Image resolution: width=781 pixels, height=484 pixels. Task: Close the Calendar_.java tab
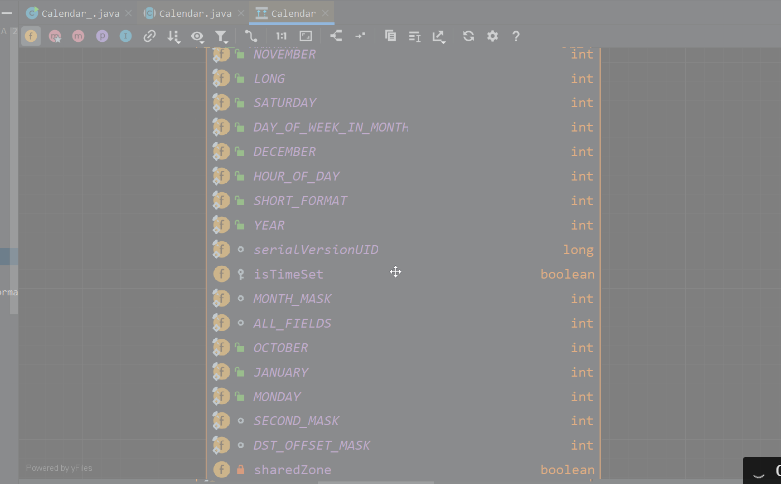[129, 13]
